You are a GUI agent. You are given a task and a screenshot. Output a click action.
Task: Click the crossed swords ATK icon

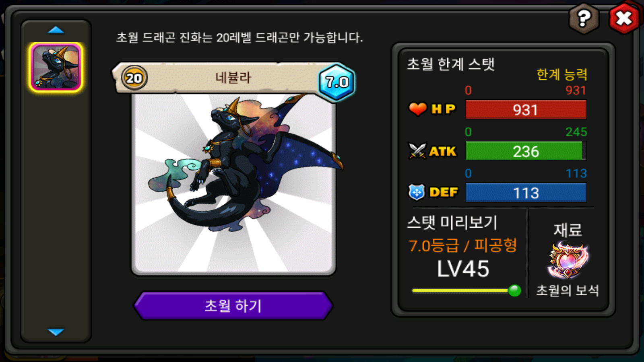tap(417, 151)
